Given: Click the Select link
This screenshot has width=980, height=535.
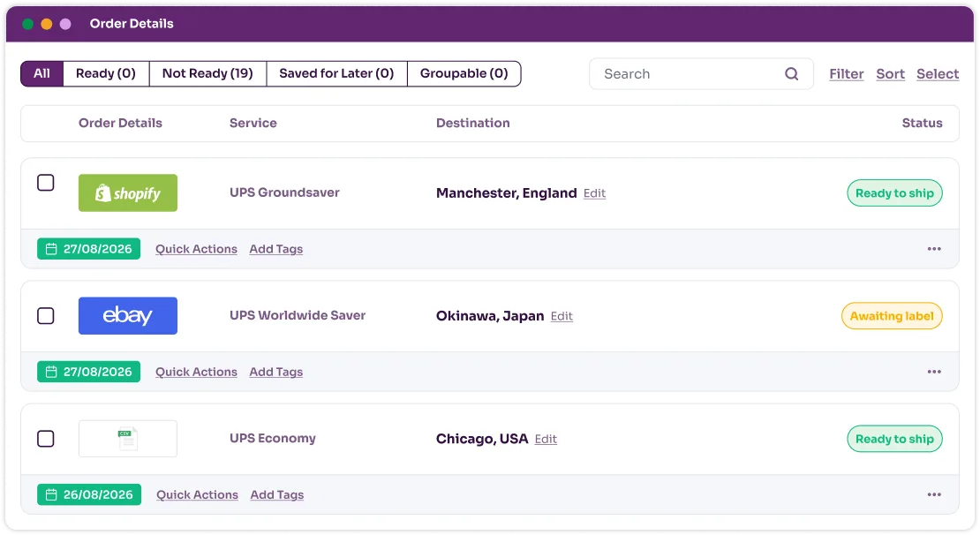Looking at the screenshot, I should [x=938, y=74].
